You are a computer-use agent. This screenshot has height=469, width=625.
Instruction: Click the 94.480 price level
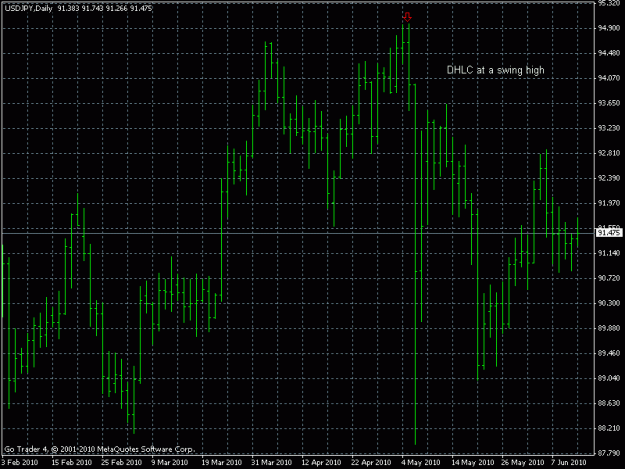point(609,53)
